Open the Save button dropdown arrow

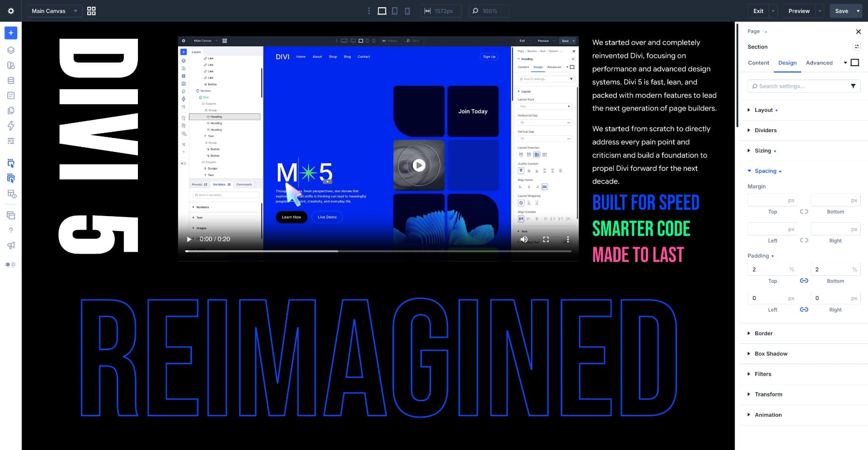point(858,11)
